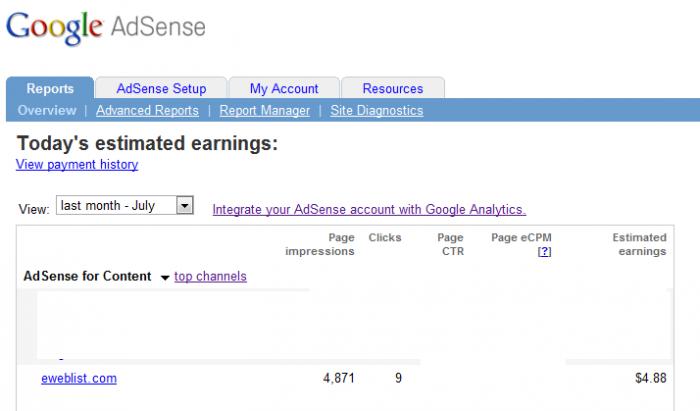The height and width of the screenshot is (411, 700).
Task: Switch to AdSense Setup tab
Action: pyautogui.click(x=161, y=88)
